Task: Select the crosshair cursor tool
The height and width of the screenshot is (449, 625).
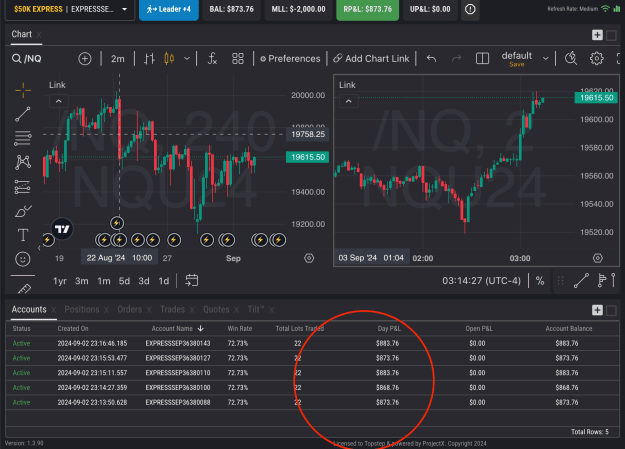Action: coord(23,90)
